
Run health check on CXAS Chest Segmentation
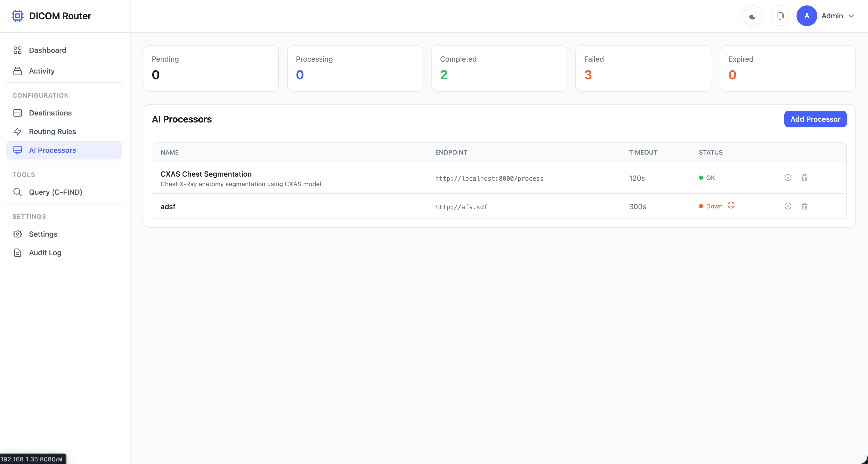pos(788,178)
